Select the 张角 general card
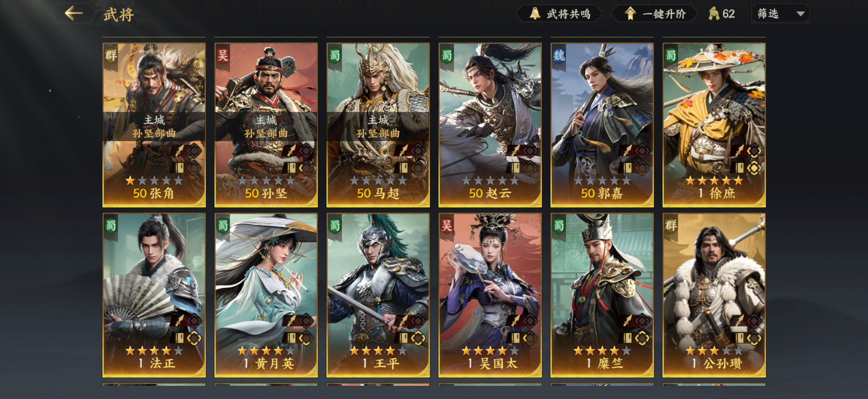868x399 pixels. [154, 125]
